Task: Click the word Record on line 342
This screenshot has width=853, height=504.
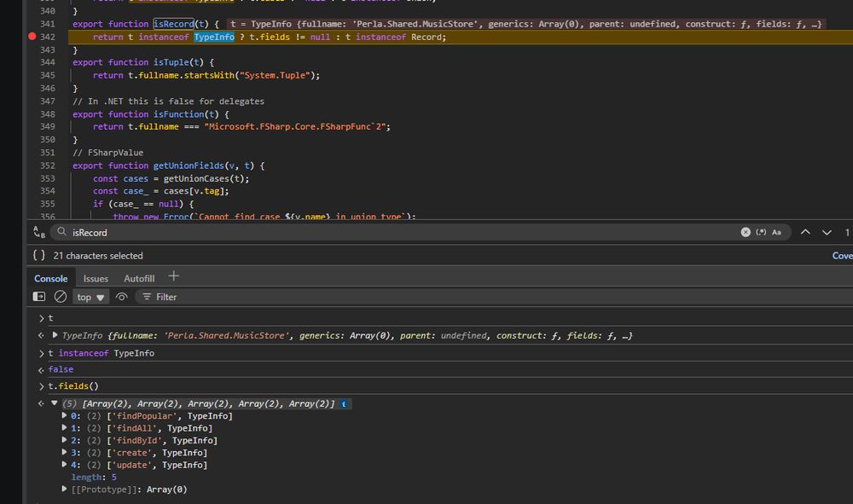Action: (426, 37)
